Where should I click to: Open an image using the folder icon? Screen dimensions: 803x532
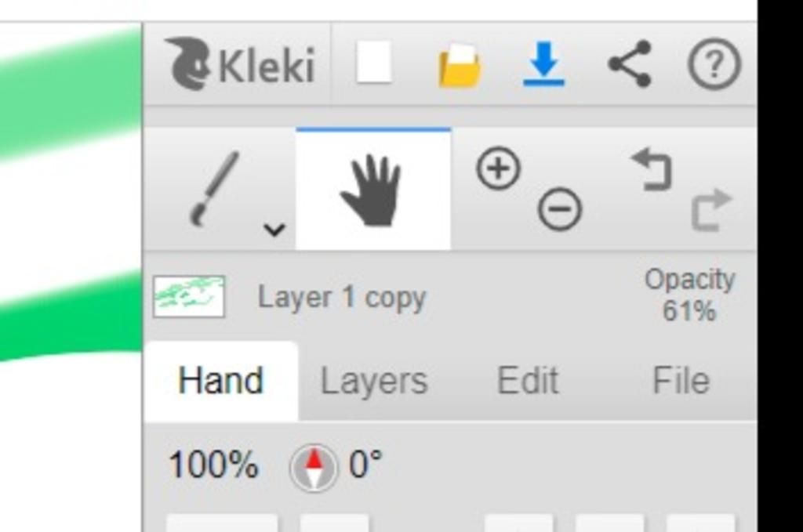[460, 66]
